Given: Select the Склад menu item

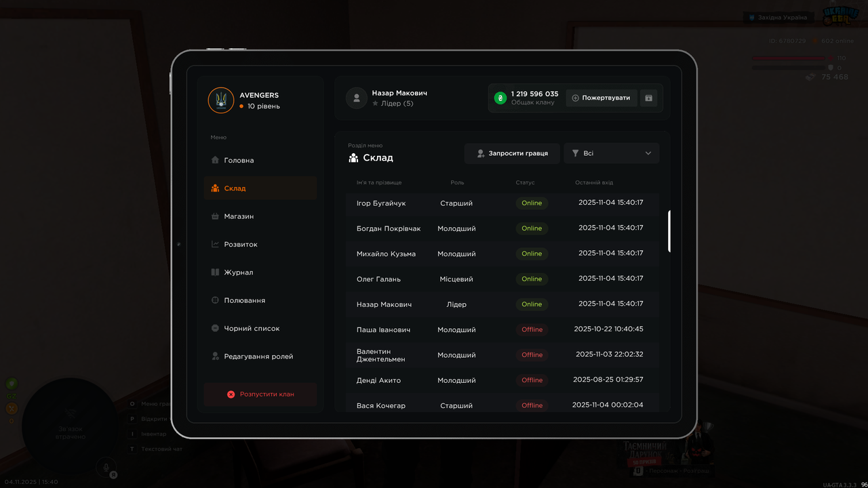Looking at the screenshot, I should click(x=260, y=188).
